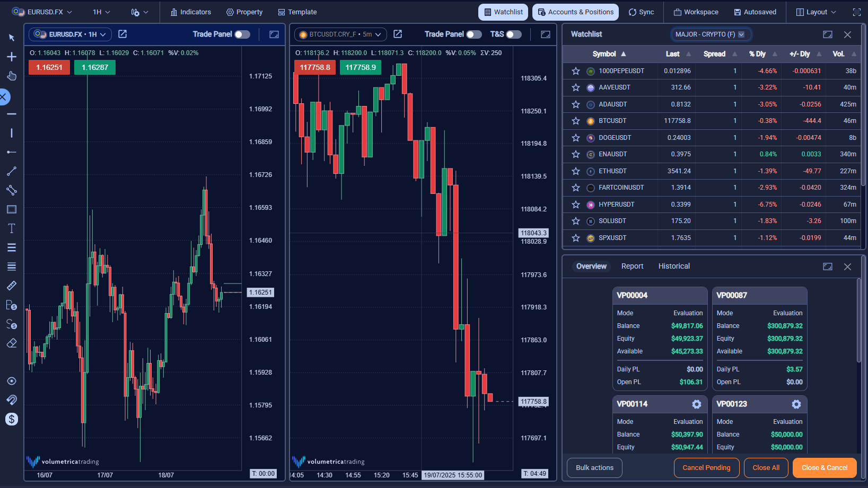Click the Accounts & Positions button
Image resolution: width=868 pixels, height=488 pixels.
[575, 12]
